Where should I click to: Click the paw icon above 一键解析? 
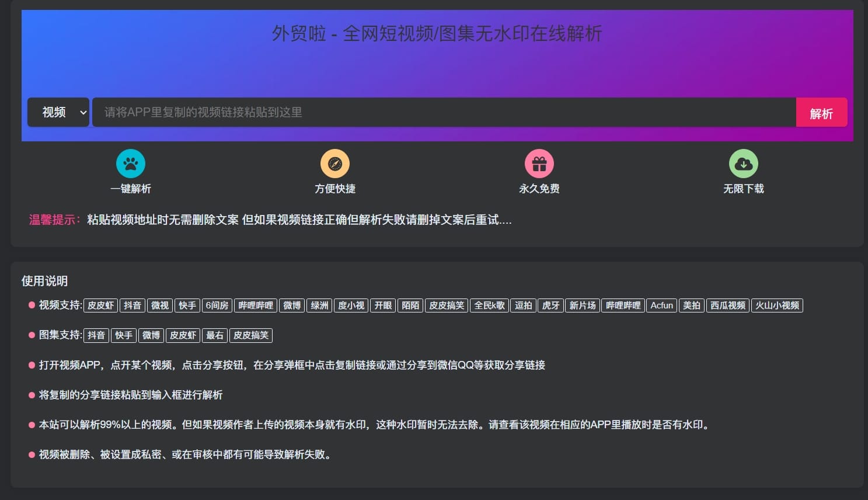(130, 164)
